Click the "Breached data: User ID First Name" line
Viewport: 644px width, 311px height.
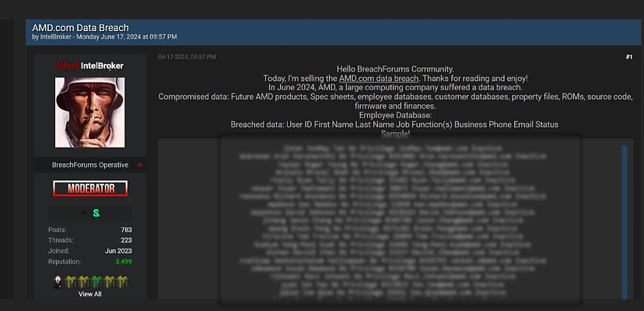[x=394, y=124]
